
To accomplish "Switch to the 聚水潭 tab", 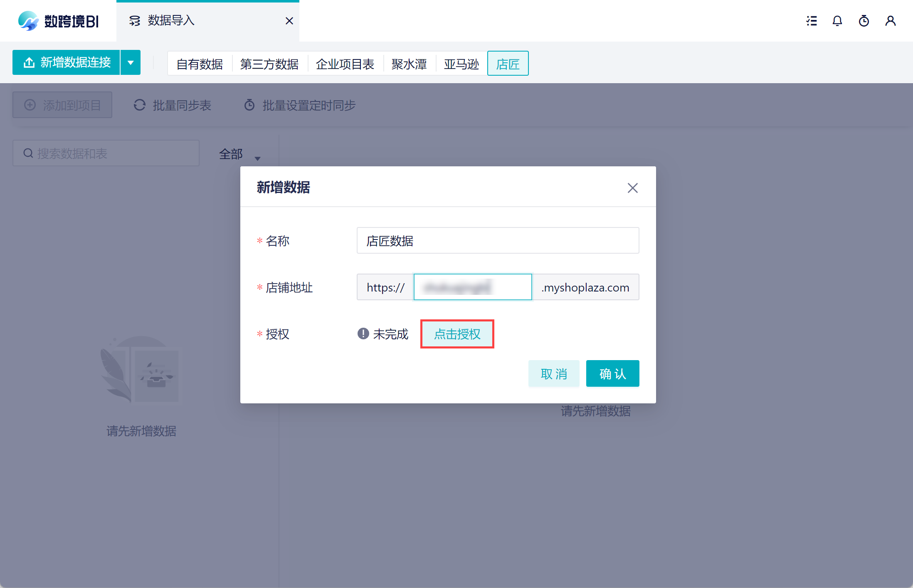I will pos(409,64).
